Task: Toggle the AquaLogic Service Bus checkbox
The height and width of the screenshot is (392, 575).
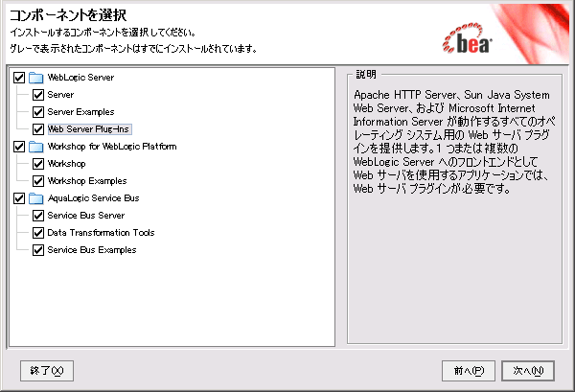Action: [x=19, y=198]
